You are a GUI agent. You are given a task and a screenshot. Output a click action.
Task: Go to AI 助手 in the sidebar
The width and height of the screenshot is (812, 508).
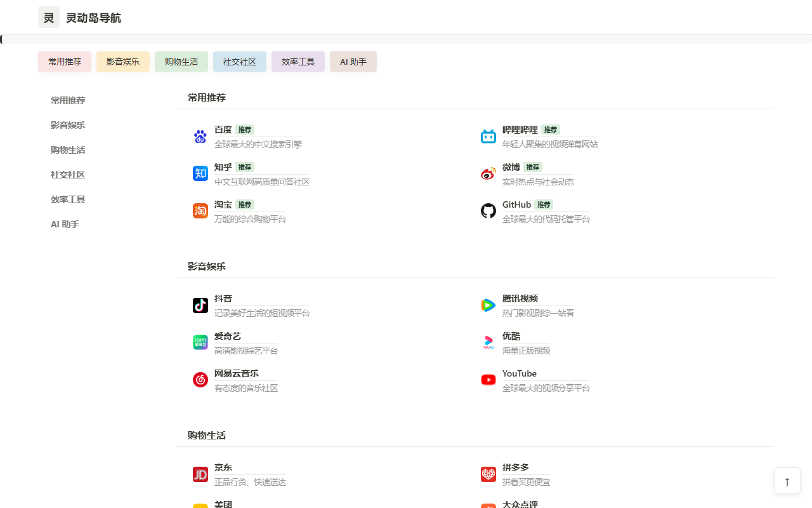pyautogui.click(x=65, y=224)
